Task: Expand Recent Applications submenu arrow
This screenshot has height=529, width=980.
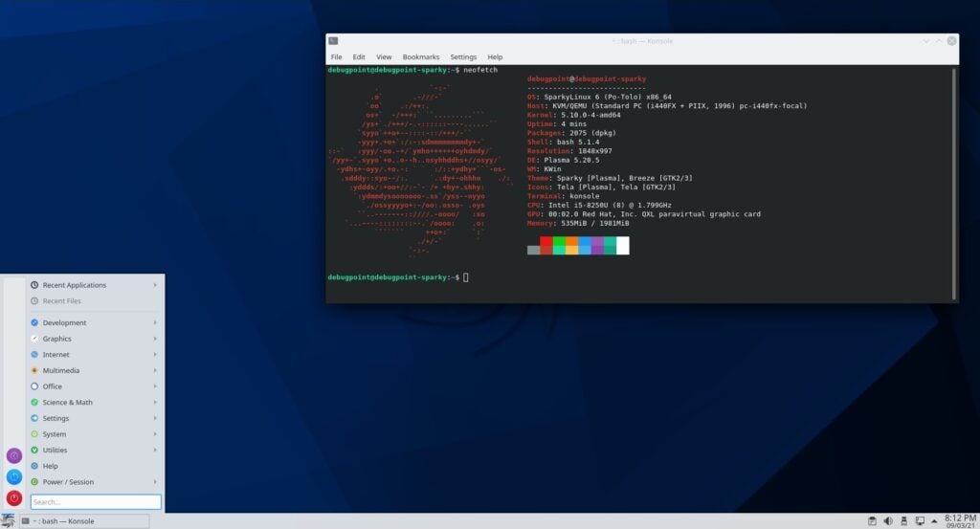Action: click(x=155, y=285)
